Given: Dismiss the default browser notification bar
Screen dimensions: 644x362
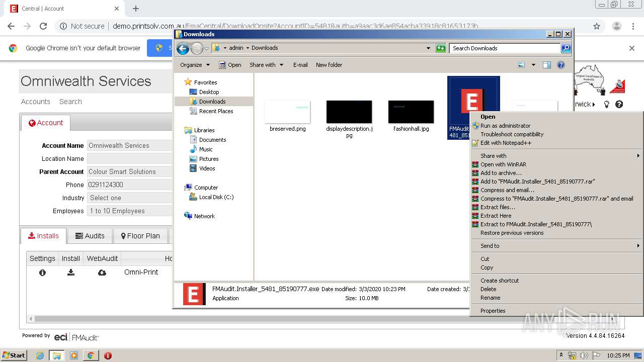Looking at the screenshot, I should point(632,48).
